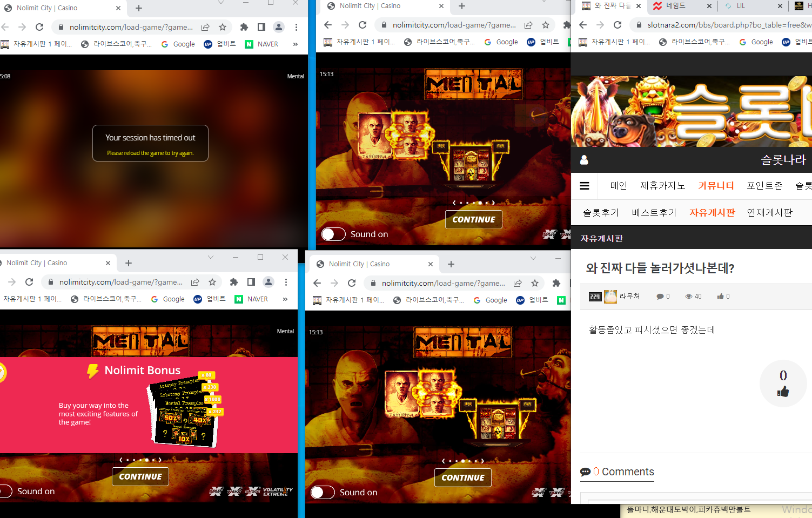Expand hidden bookmarks in the Nolimit Bonus window
The width and height of the screenshot is (812, 518).
click(285, 299)
